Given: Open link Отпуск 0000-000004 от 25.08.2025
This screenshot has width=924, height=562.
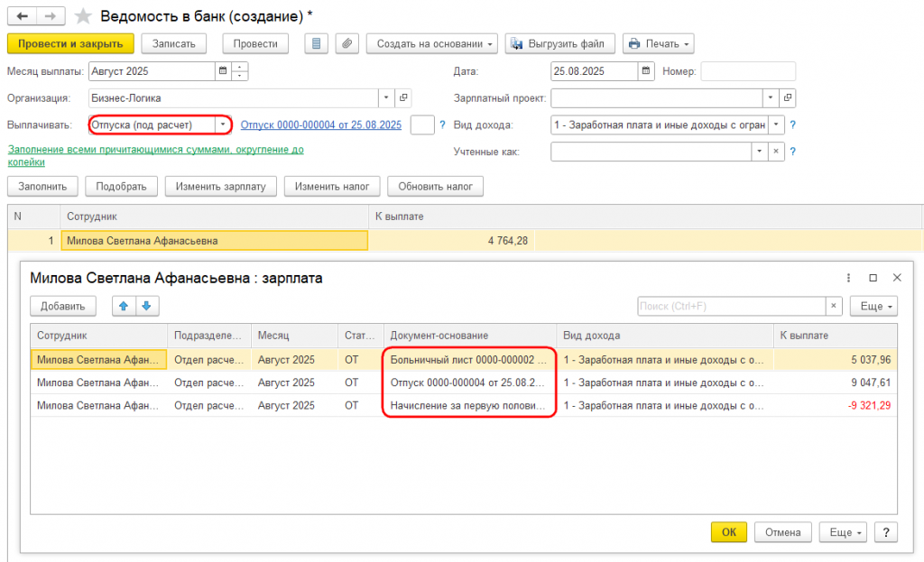Looking at the screenshot, I should [x=321, y=124].
